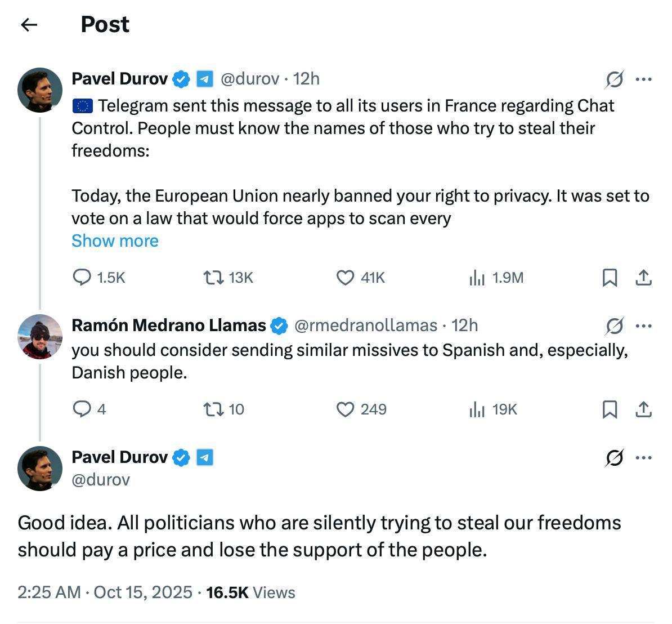Open Grok icon on Durov's first post
Viewport: 672px width, 624px height.
614,79
